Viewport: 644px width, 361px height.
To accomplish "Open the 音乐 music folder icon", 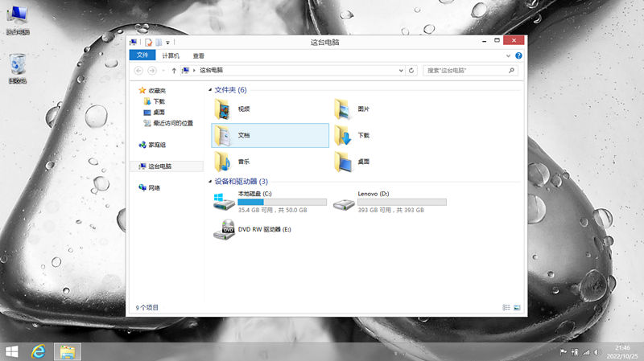I will 223,162.
